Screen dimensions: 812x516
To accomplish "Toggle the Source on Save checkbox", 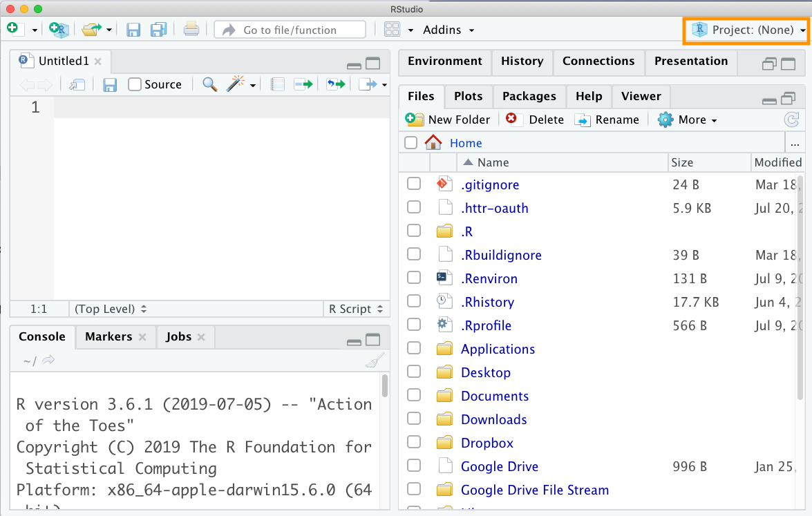I will point(135,84).
